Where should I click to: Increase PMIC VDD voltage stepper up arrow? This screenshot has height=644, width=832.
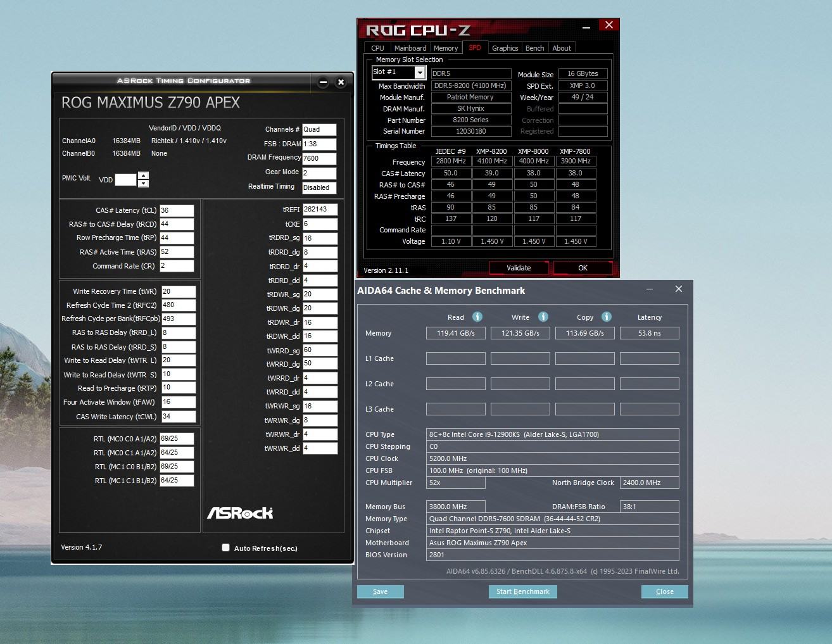[144, 175]
